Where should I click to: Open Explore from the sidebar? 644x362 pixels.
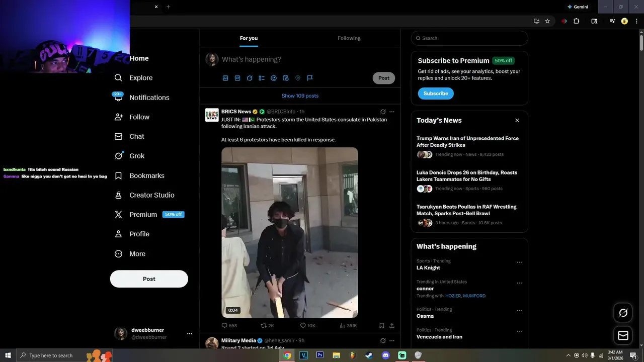click(133, 78)
